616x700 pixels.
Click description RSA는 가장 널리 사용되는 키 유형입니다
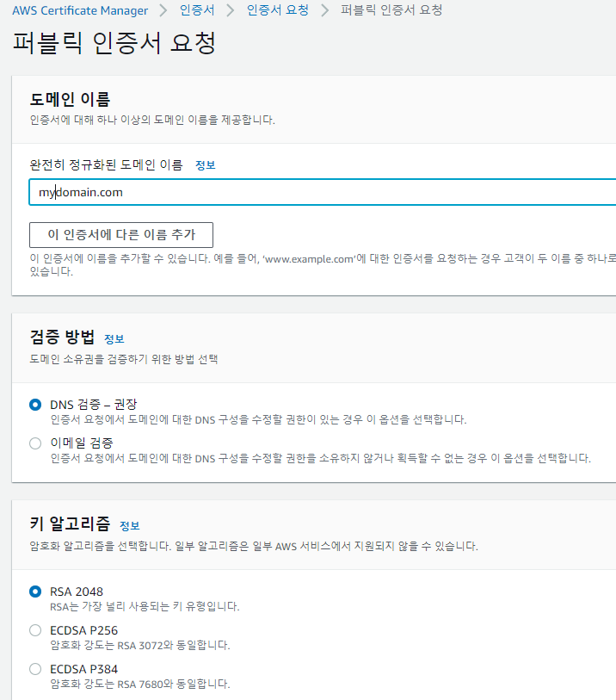coord(145,606)
